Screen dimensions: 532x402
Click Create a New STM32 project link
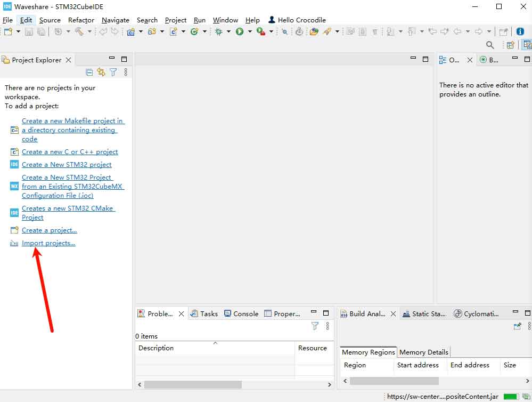[67, 165]
